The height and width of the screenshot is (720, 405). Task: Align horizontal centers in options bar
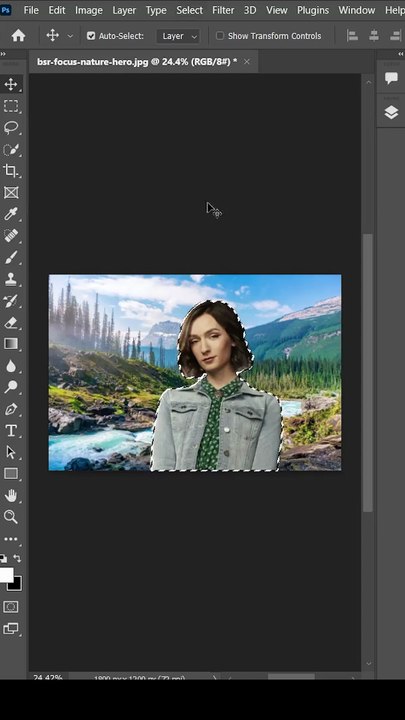click(x=374, y=36)
